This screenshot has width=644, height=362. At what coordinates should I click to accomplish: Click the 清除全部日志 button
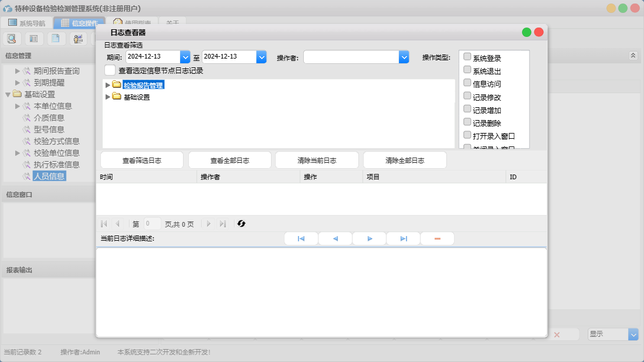pos(405,160)
